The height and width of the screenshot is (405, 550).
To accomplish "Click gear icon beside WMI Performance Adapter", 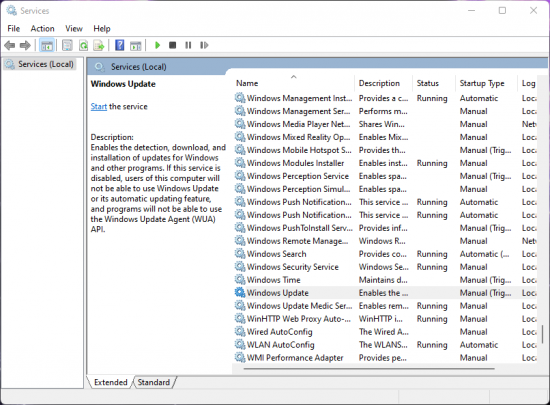I will tap(240, 357).
